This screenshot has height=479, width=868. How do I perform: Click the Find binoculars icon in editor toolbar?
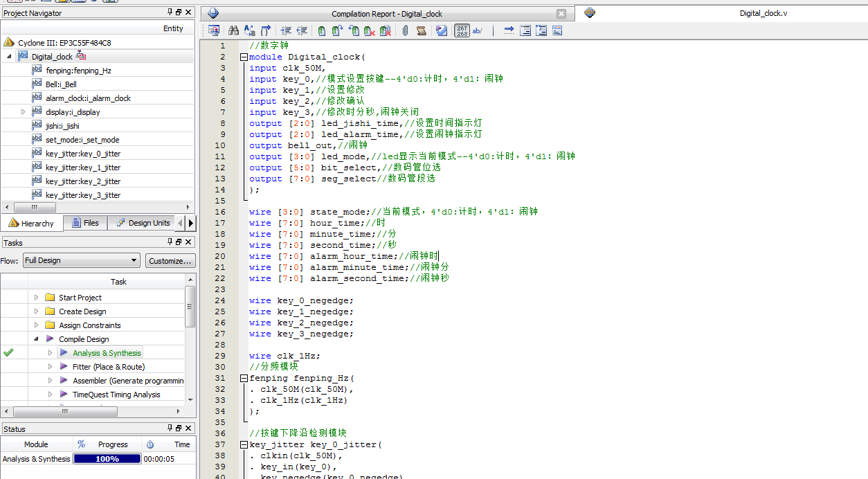point(233,30)
